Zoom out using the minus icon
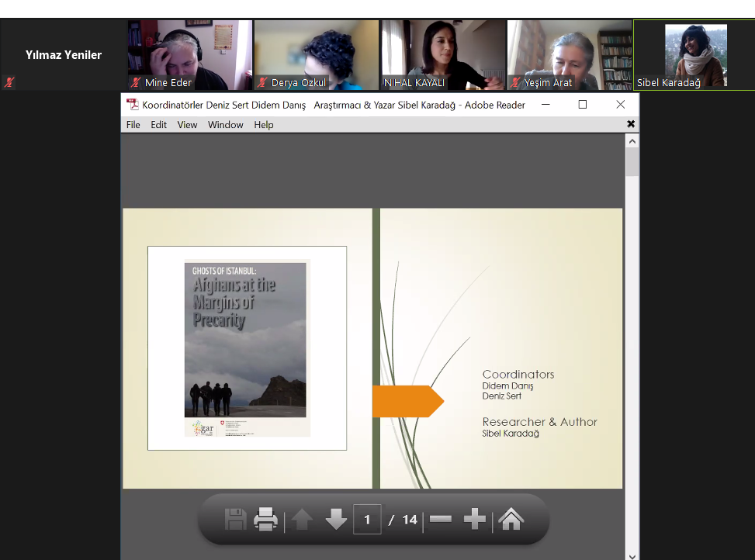 tap(441, 520)
